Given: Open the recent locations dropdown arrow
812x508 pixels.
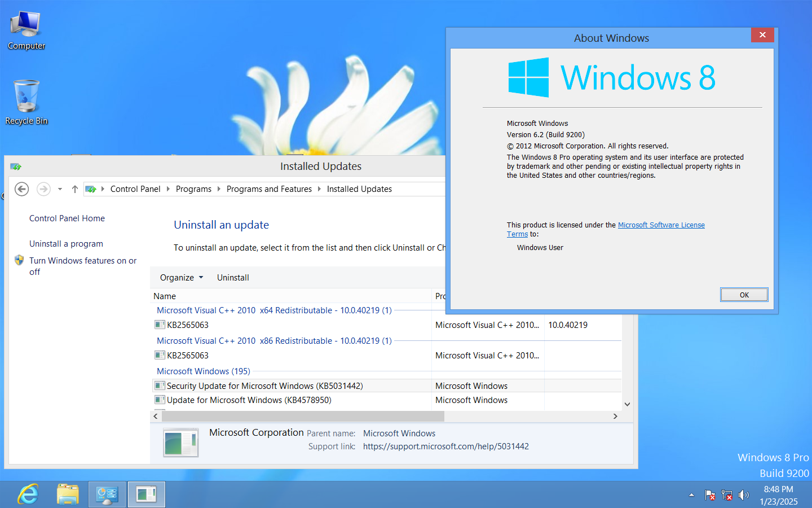Looking at the screenshot, I should click(x=60, y=189).
